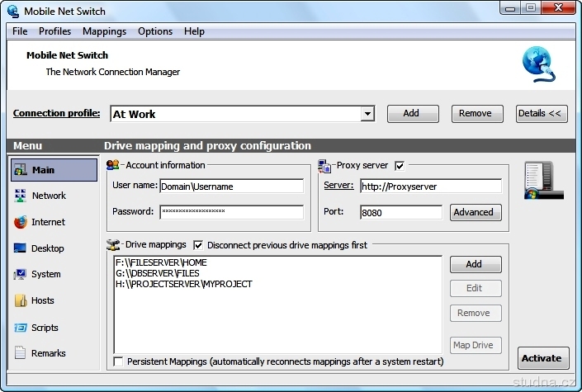Click Remove in Drive mappings
The image size is (582, 392).
point(476,314)
